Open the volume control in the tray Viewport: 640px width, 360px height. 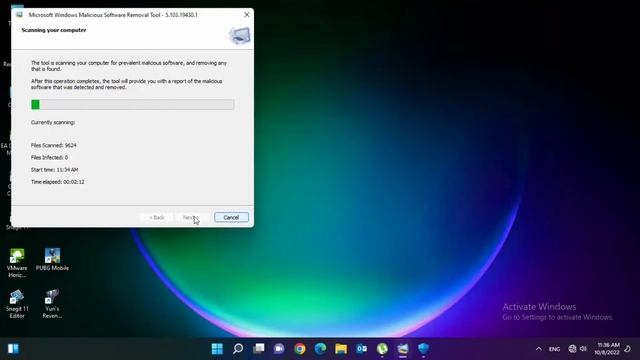[x=583, y=349]
